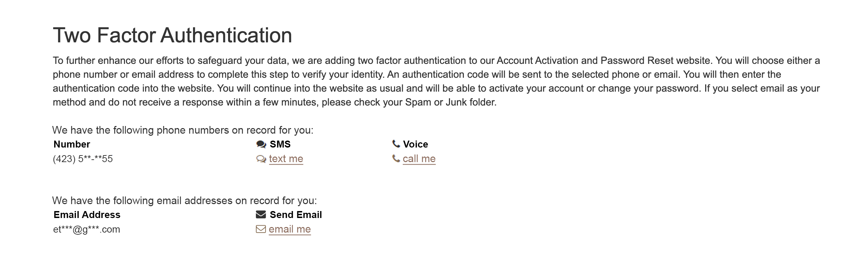The width and height of the screenshot is (868, 260).
Task: Click the email addresses on record sentence
Action: (184, 201)
